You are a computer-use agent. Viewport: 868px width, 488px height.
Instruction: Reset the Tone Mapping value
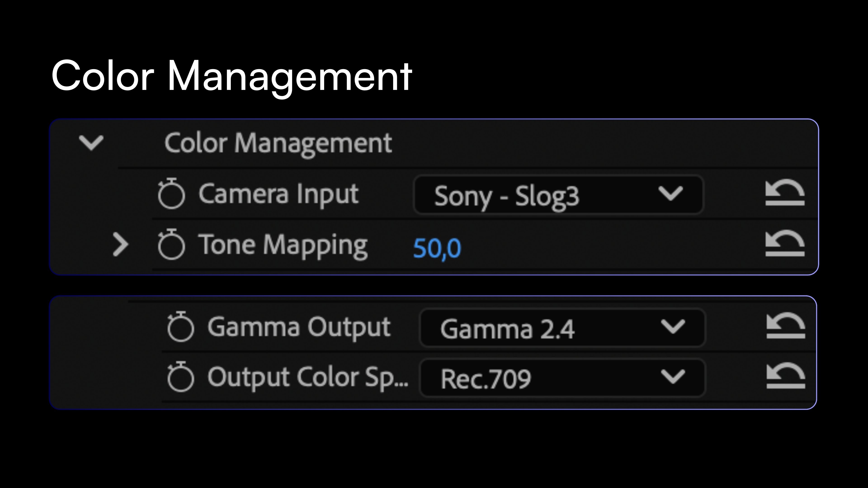click(x=785, y=244)
